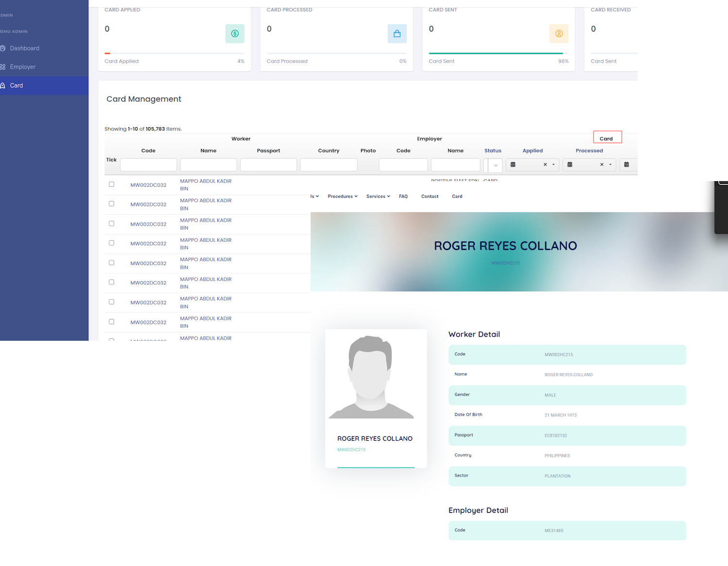Click the dollar icon in Card Applied
This screenshot has width=728, height=566.
[235, 33]
